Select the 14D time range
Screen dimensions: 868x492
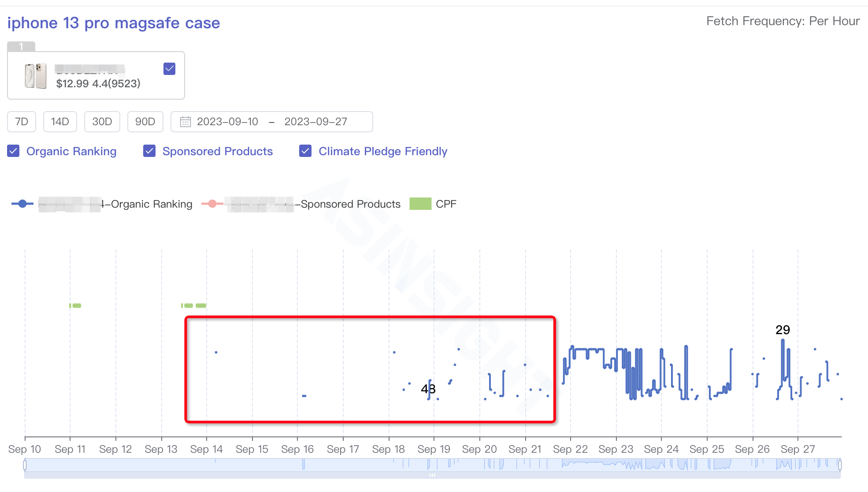tap(60, 122)
